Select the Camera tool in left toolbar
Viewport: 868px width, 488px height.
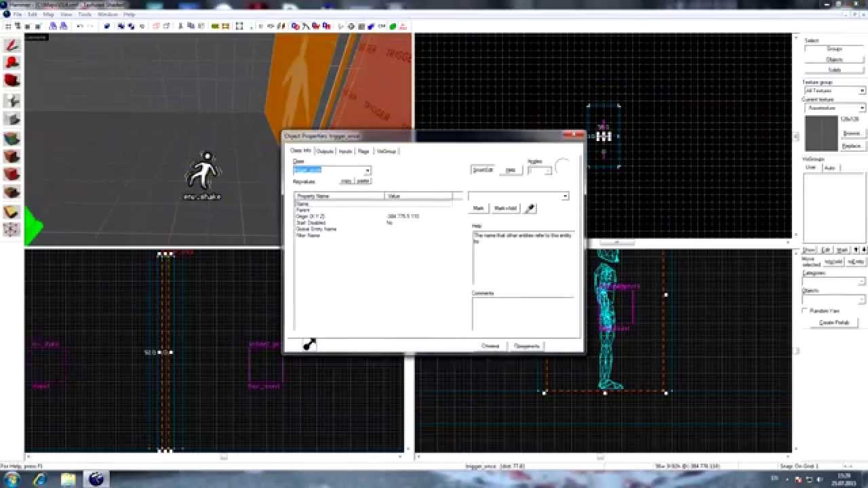tap(12, 81)
